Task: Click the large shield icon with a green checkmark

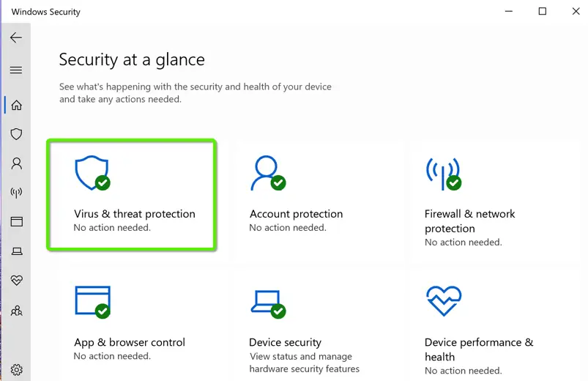Action: (x=92, y=174)
